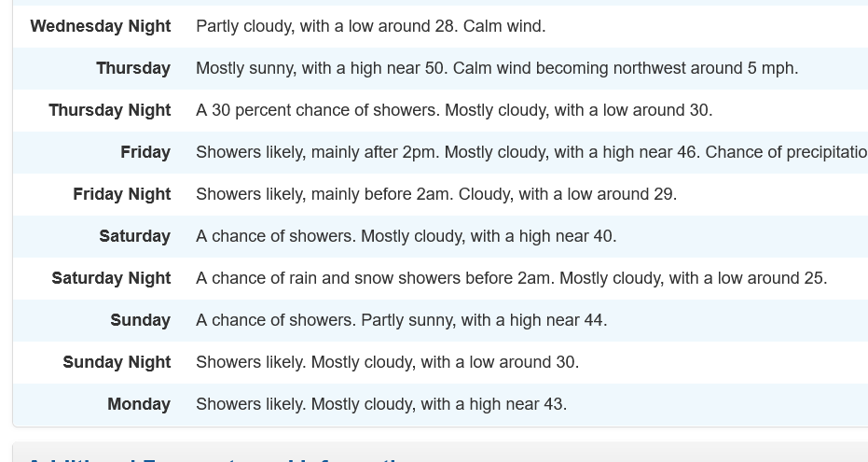
Task: Click the Saturday Night period label
Action: 111,278
